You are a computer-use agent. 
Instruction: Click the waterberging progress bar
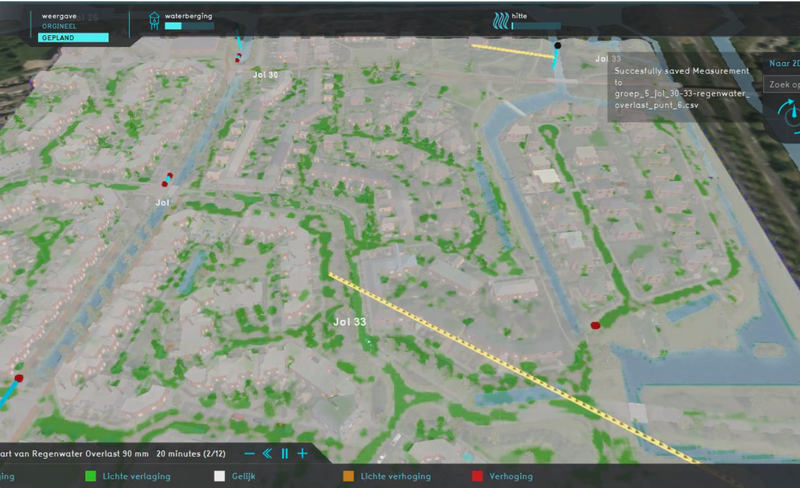pos(188,27)
